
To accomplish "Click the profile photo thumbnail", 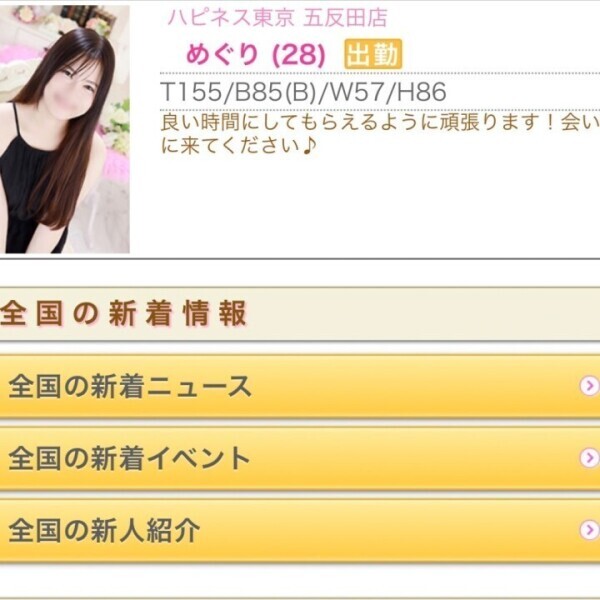I will pyautogui.click(x=64, y=129).
